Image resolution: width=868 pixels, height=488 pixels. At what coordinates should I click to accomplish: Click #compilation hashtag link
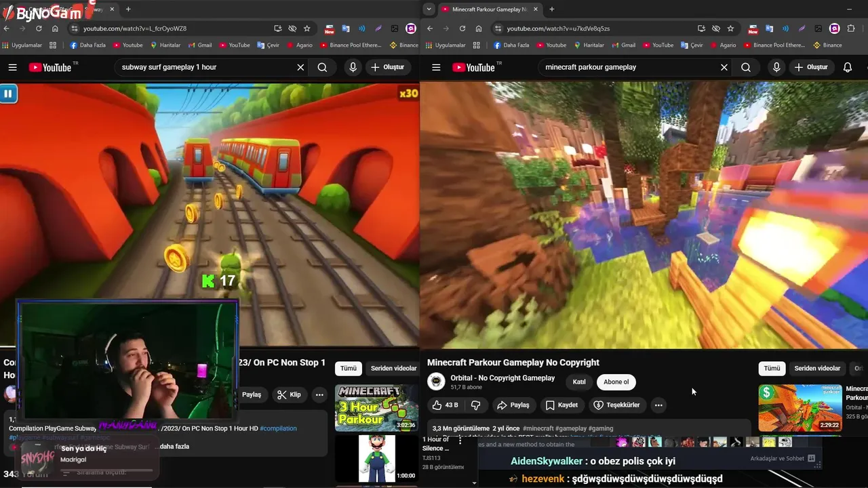tap(278, 428)
